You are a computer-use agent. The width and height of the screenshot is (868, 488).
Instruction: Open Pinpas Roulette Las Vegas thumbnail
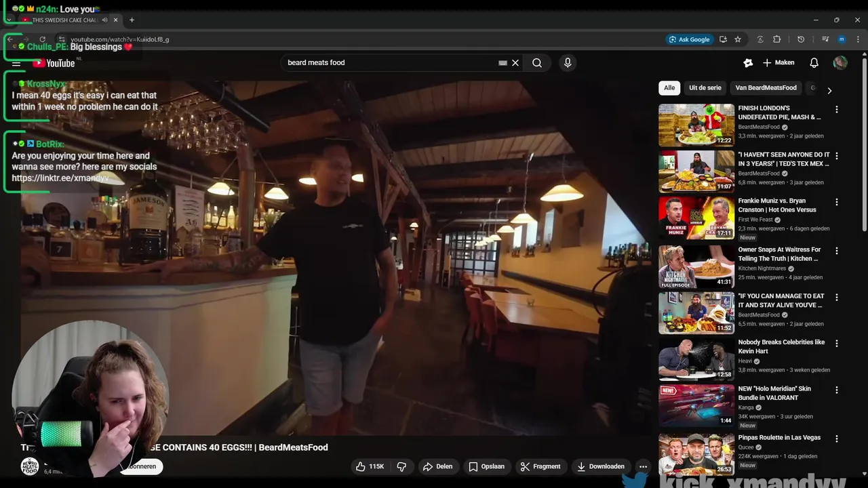(x=696, y=454)
